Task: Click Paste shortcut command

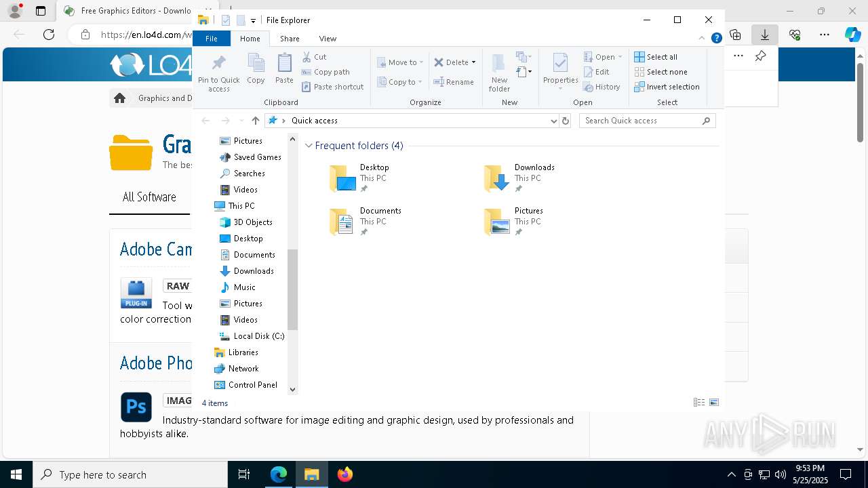Action: point(333,87)
